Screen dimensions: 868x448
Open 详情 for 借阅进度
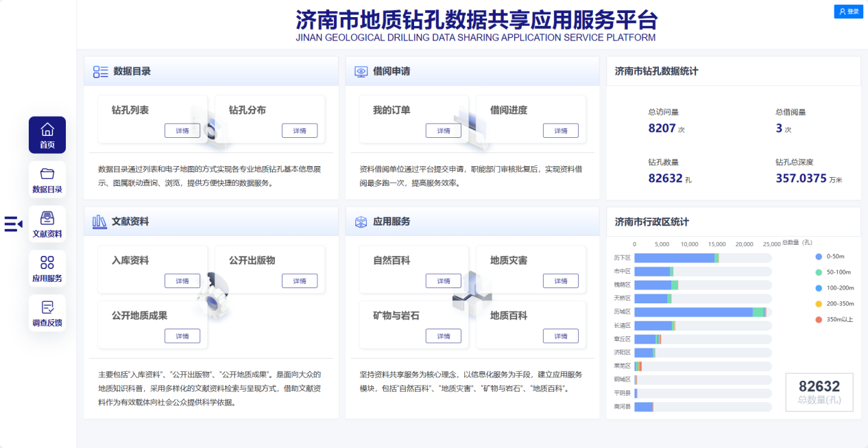click(x=560, y=131)
